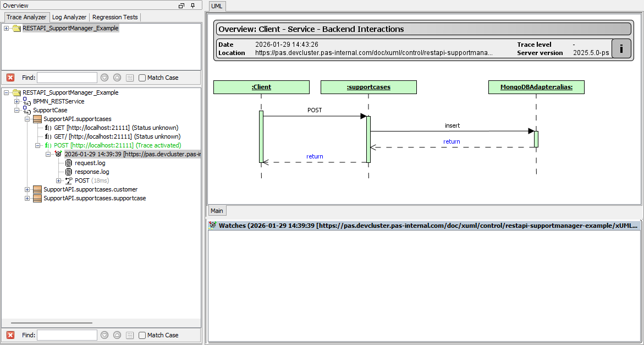Collapse the SupportCase tree node
This screenshot has height=345, width=644.
coord(16,110)
